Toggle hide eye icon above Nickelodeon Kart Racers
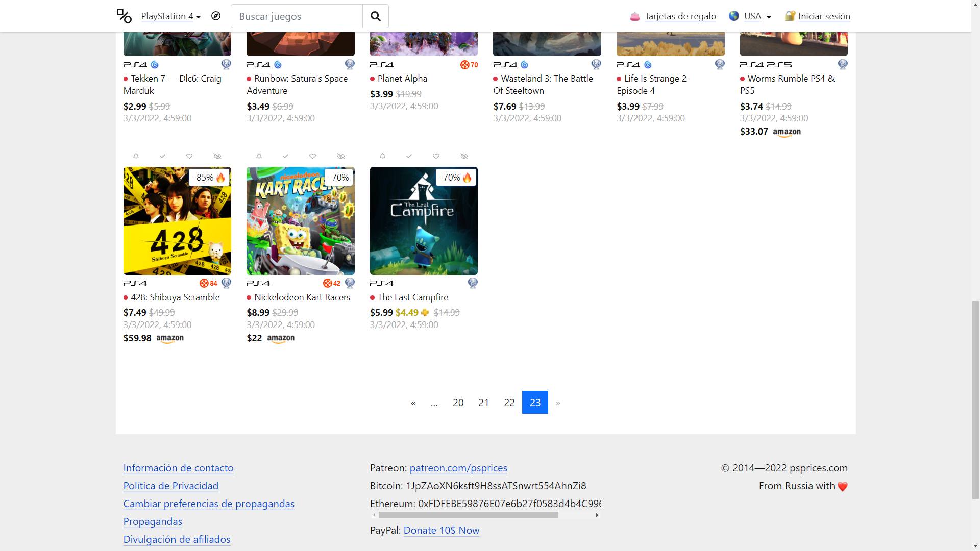Viewport: 980px width, 551px height. 341,156
